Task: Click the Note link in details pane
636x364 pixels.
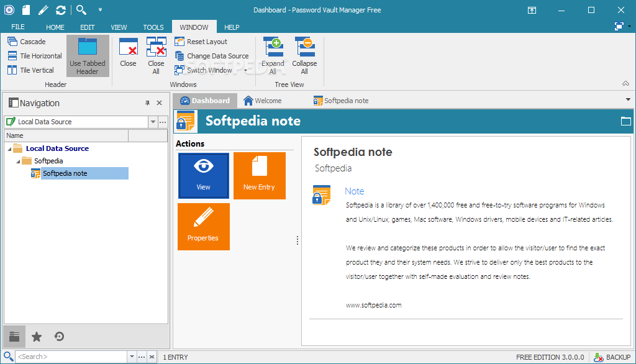Action: coord(354,191)
